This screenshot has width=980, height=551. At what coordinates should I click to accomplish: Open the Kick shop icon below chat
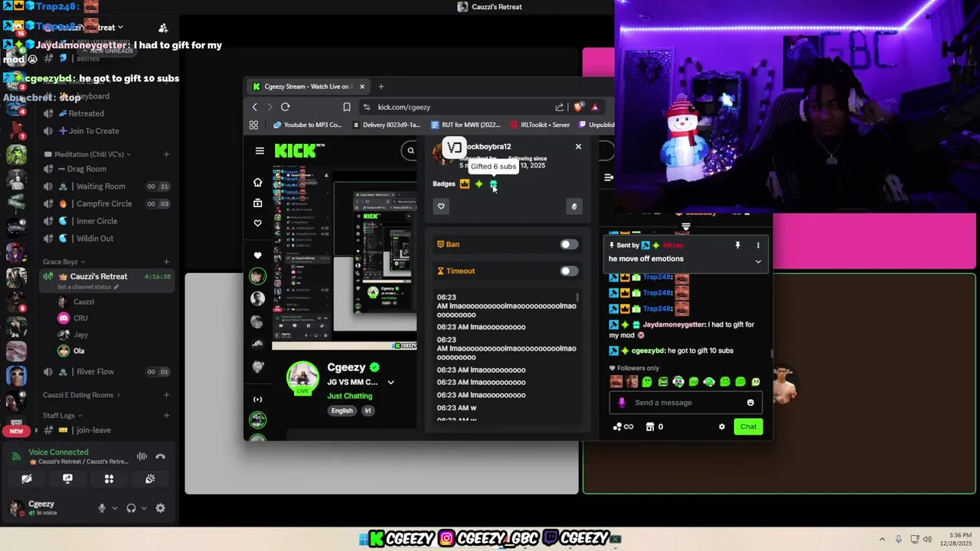pos(650,427)
